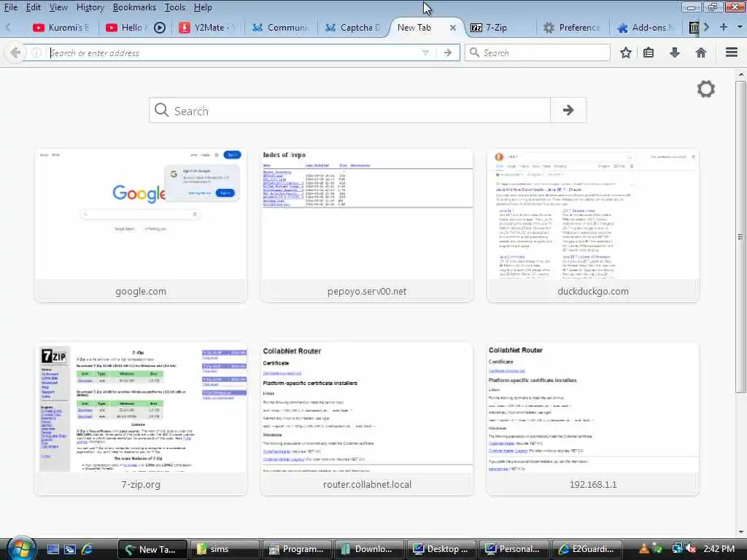Open the File menu

click(10, 7)
